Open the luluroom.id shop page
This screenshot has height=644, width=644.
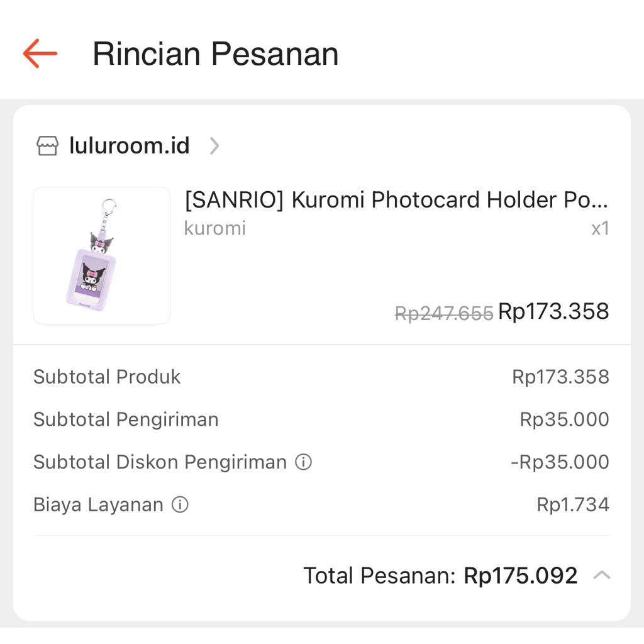tap(129, 146)
